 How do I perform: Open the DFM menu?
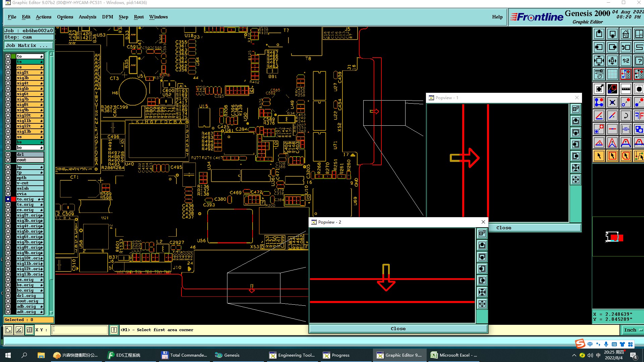[107, 17]
